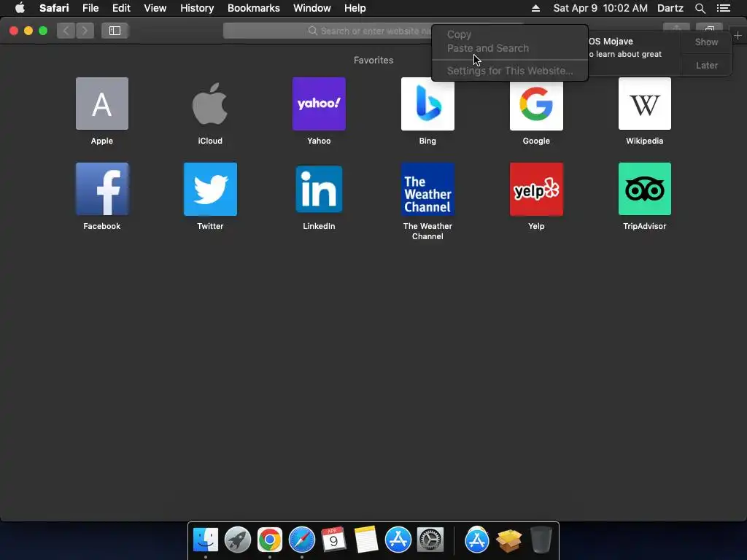
Task: Open the Safari menu
Action: (x=54, y=8)
